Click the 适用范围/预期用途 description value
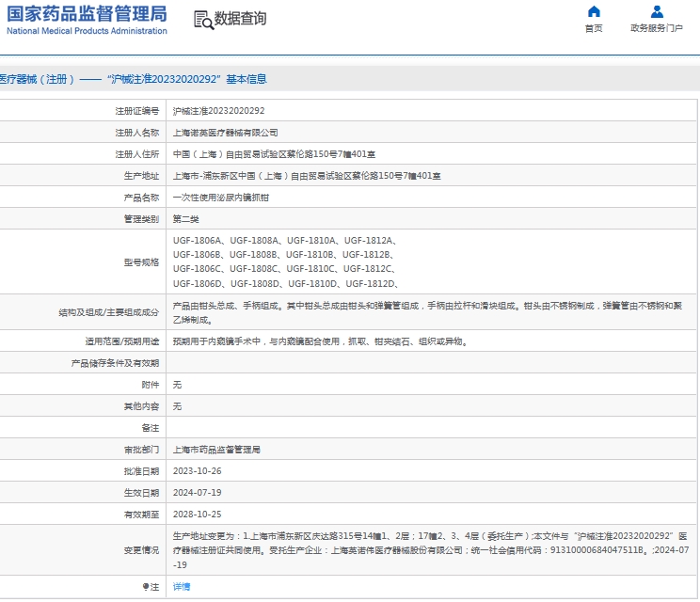 pos(320,341)
